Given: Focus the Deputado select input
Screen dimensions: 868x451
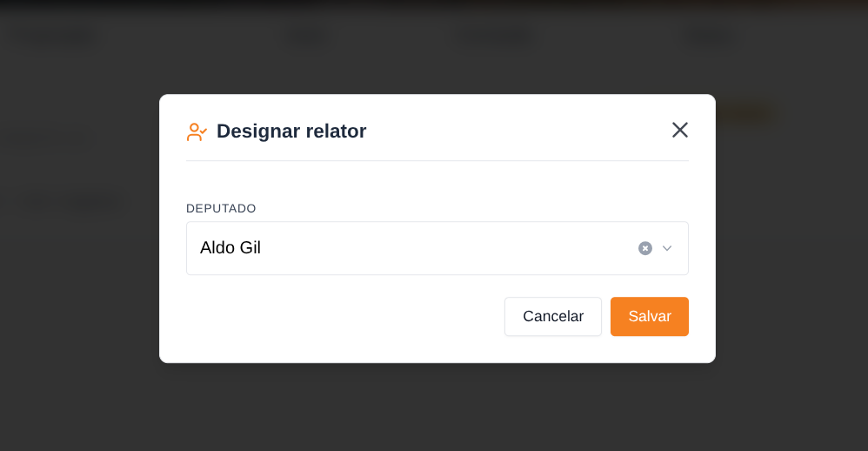Looking at the screenshot, I should pyautogui.click(x=437, y=248).
